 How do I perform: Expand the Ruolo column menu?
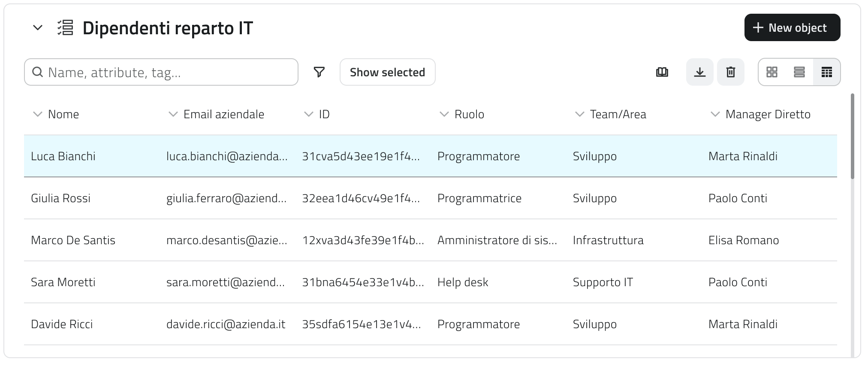pyautogui.click(x=444, y=114)
